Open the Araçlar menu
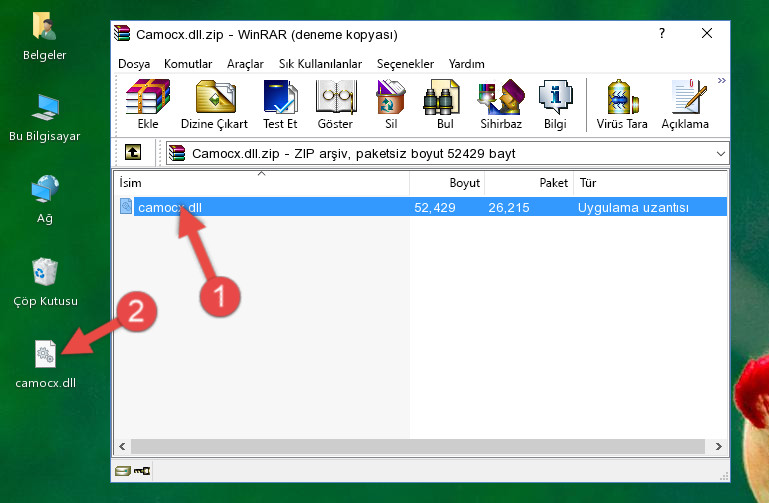Screen dimensions: 769x503 coord(245,64)
